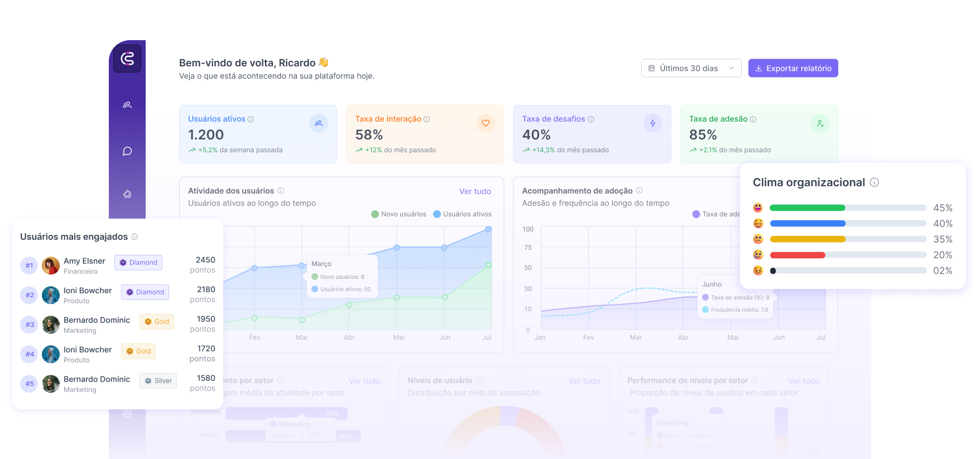Image resolution: width=980 pixels, height=459 pixels.
Task: Click the info icon next to Usuários ativos
Action: (251, 119)
